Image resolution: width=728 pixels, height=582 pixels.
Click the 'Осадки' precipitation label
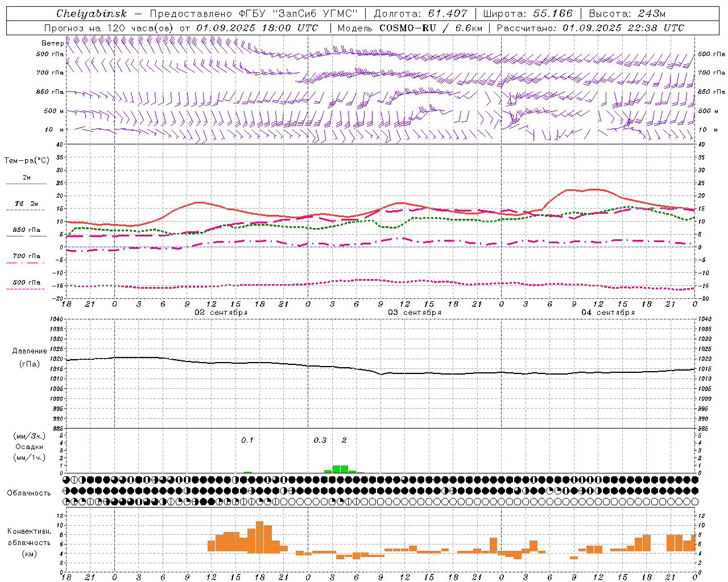pos(29,447)
